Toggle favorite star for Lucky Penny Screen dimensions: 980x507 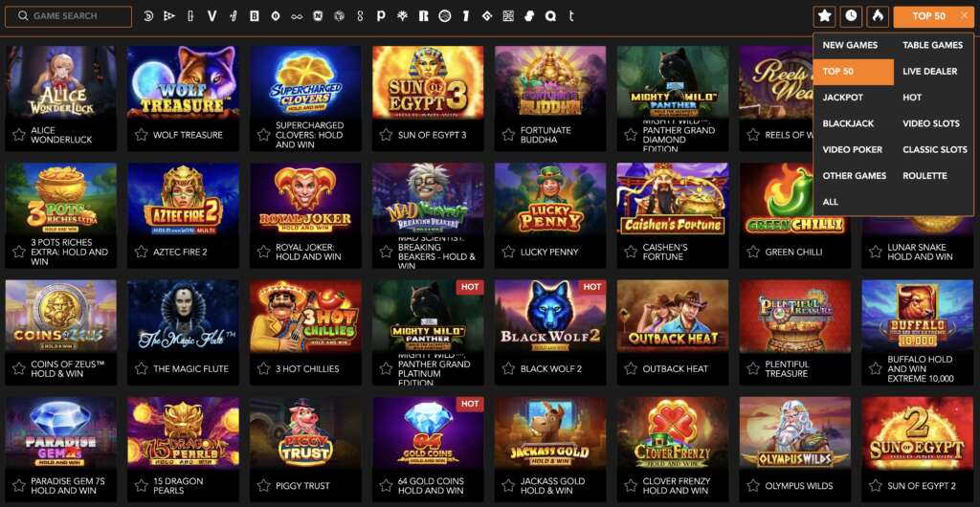click(x=509, y=253)
